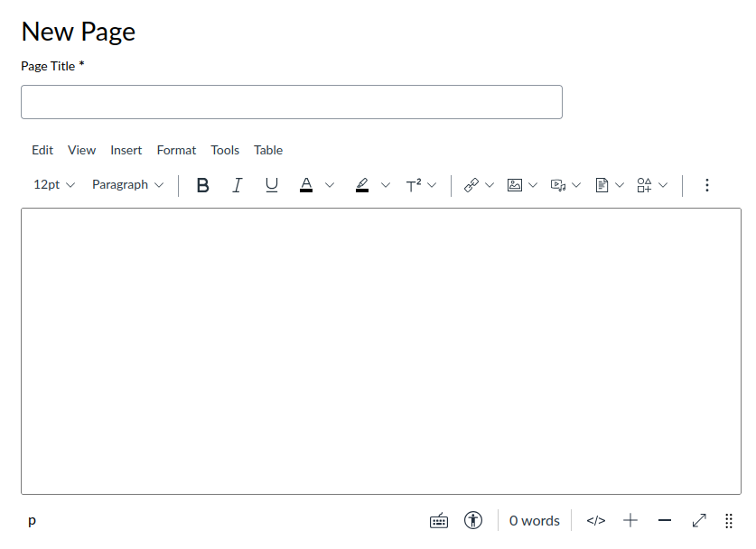Image resolution: width=756 pixels, height=549 pixels.
Task: Toggle fullscreen mode for the editor
Action: (699, 520)
